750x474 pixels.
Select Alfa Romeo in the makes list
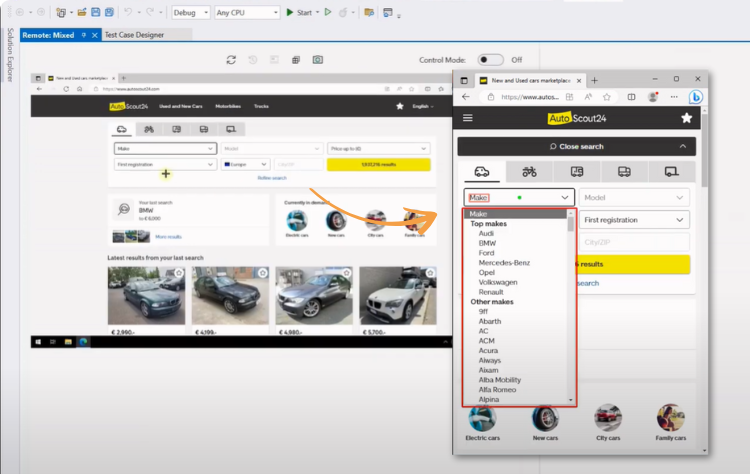pos(497,389)
